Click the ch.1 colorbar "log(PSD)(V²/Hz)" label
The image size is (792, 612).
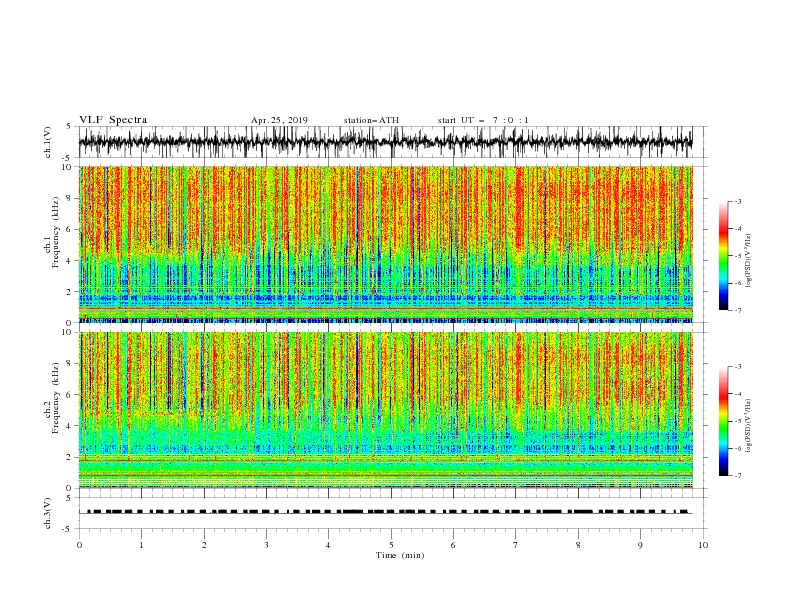click(749, 261)
